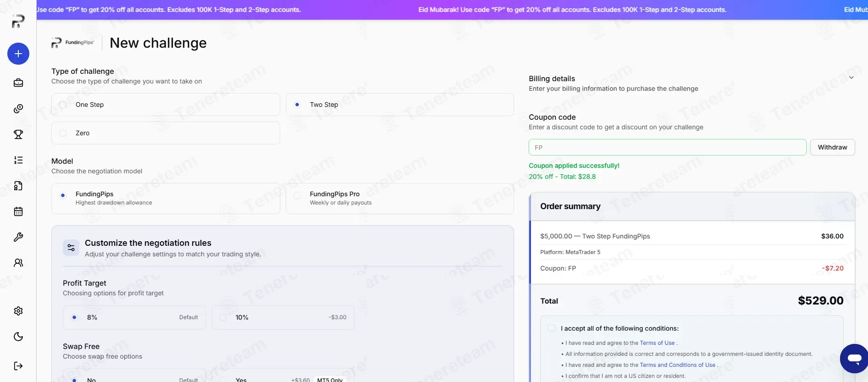The width and height of the screenshot is (868, 382).
Task: Click the 'MT5 Only' badge
Action: 330,379
